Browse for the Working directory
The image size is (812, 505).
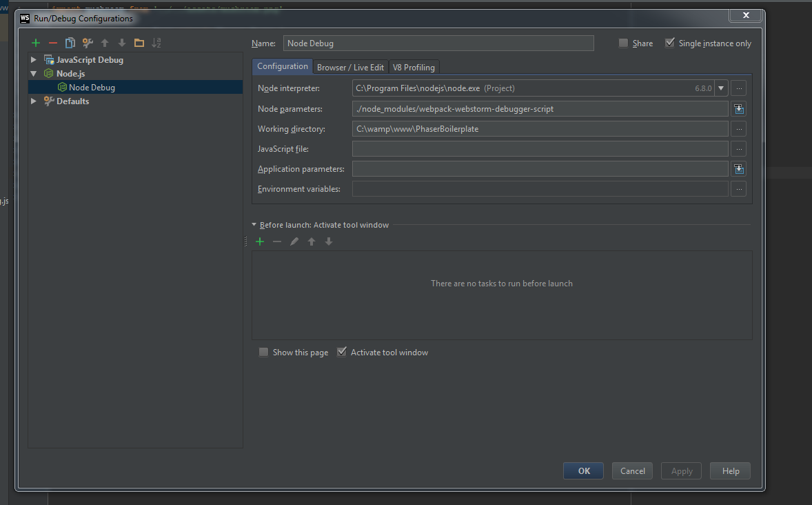pos(739,129)
